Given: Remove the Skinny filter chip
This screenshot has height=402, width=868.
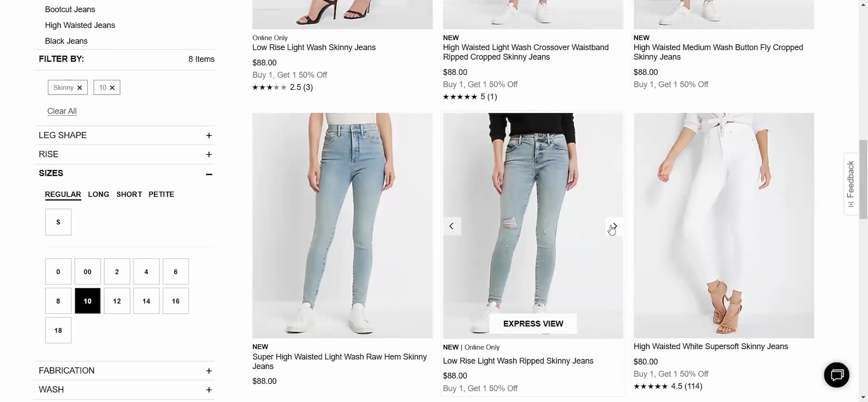Looking at the screenshot, I should point(79,88).
